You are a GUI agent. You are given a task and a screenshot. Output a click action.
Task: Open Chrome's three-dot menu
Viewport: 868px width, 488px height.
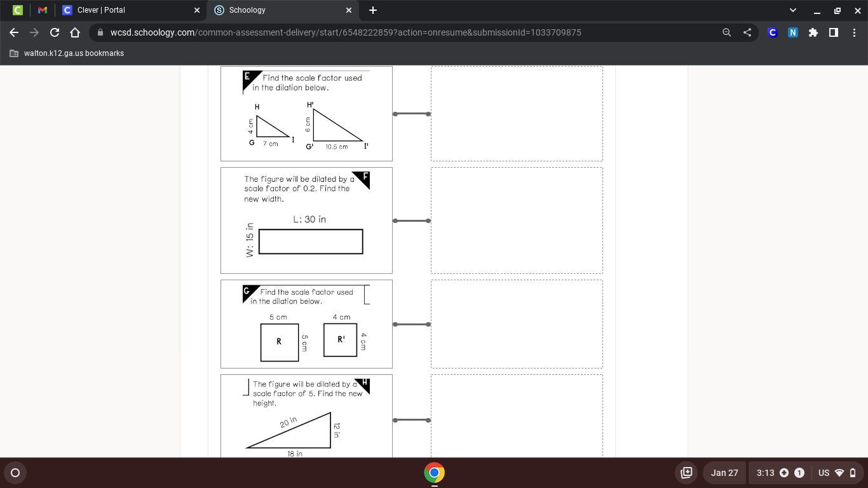(x=854, y=32)
